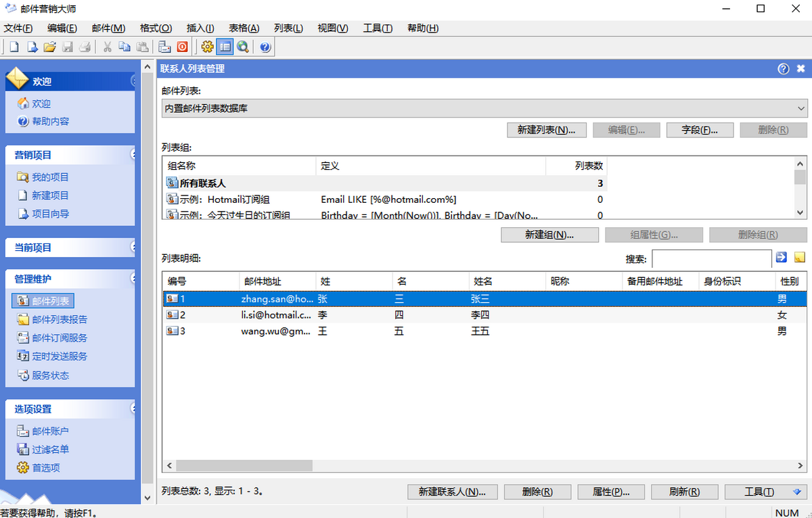
Task: Open the 文件(F) menu
Action: pyautogui.click(x=18, y=28)
